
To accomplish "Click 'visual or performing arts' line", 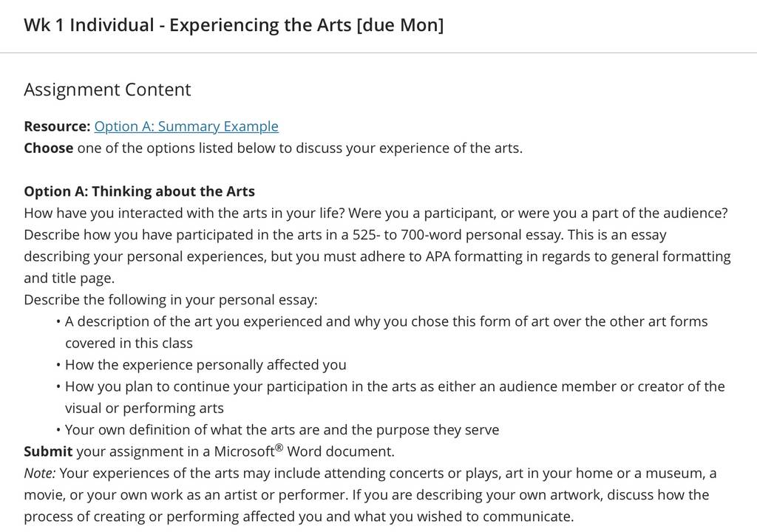I will pyautogui.click(x=144, y=409).
